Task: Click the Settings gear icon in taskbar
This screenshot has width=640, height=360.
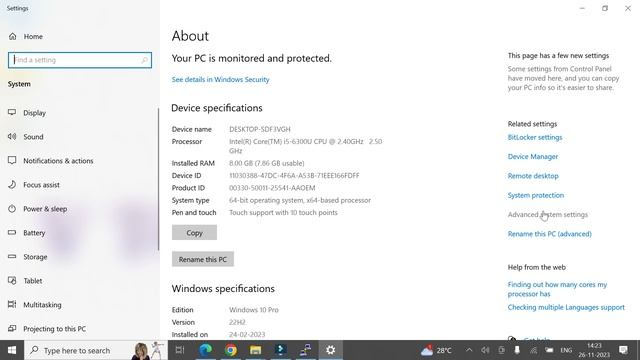Action: tap(331, 350)
